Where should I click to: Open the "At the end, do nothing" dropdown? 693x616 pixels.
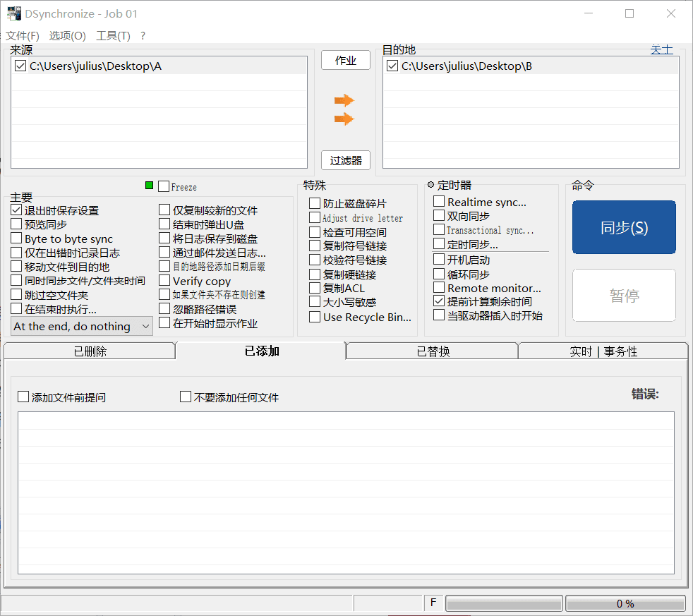[81, 326]
